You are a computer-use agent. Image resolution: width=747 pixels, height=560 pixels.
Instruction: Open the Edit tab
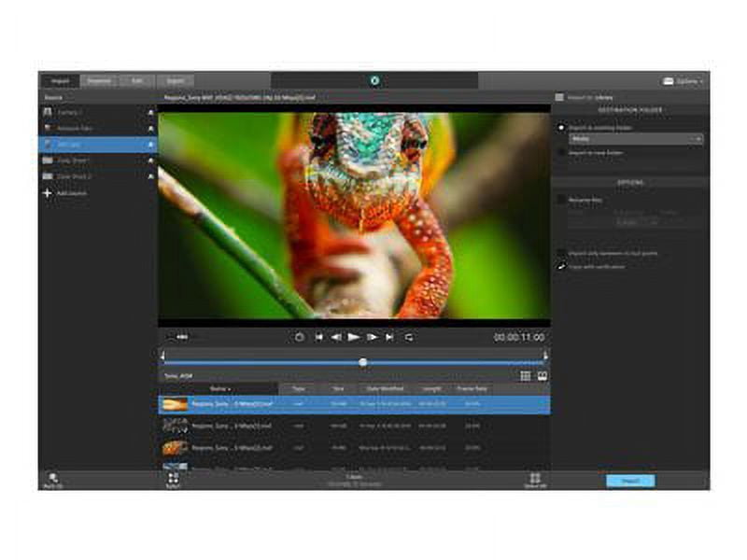pos(136,81)
